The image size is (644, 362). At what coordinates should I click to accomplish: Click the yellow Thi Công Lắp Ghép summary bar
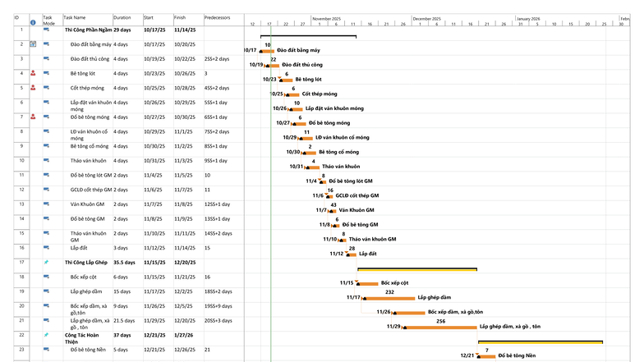[417, 269]
